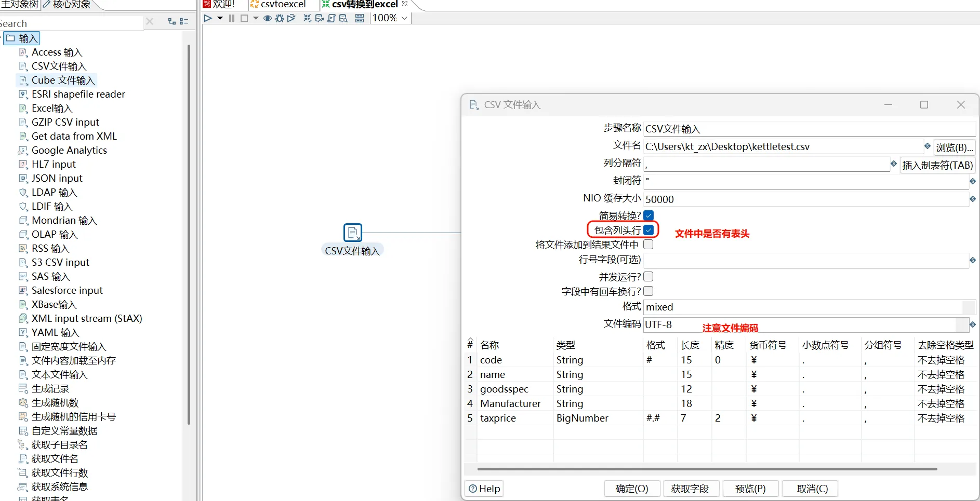Open the 100% zoom dropdown
Viewport: 980px width, 501px height.
click(x=404, y=18)
